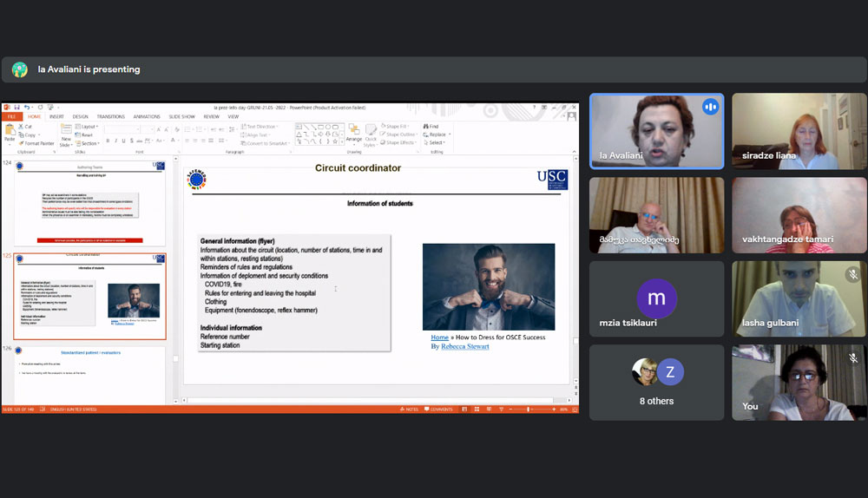Screen dimensions: 868x498
Task: Toggle Bold formatting in Font group
Action: point(108,141)
